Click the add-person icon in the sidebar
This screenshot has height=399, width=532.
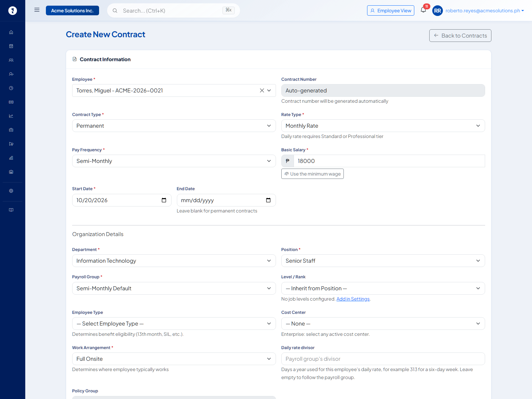[11, 74]
